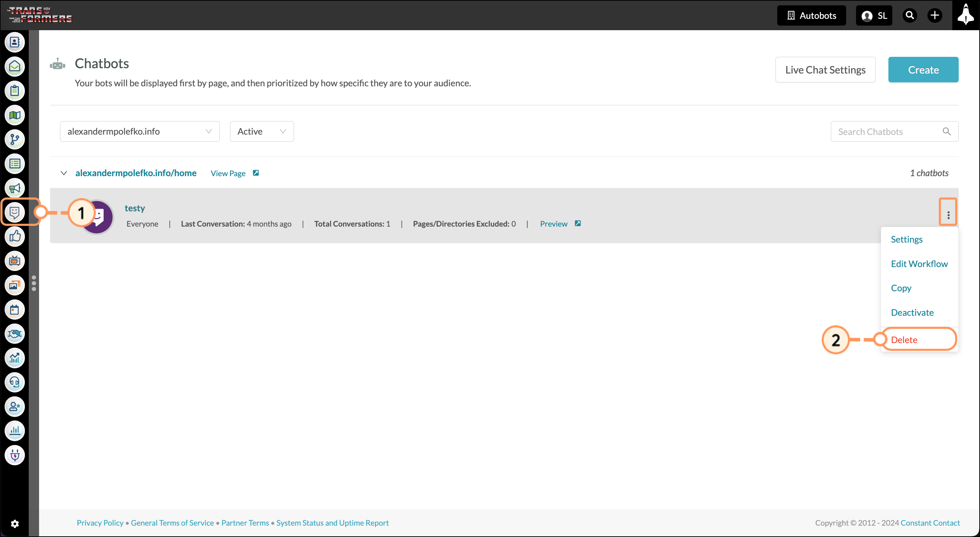Click the robot icon beside Chatbots heading
The image size is (980, 537).
(58, 64)
